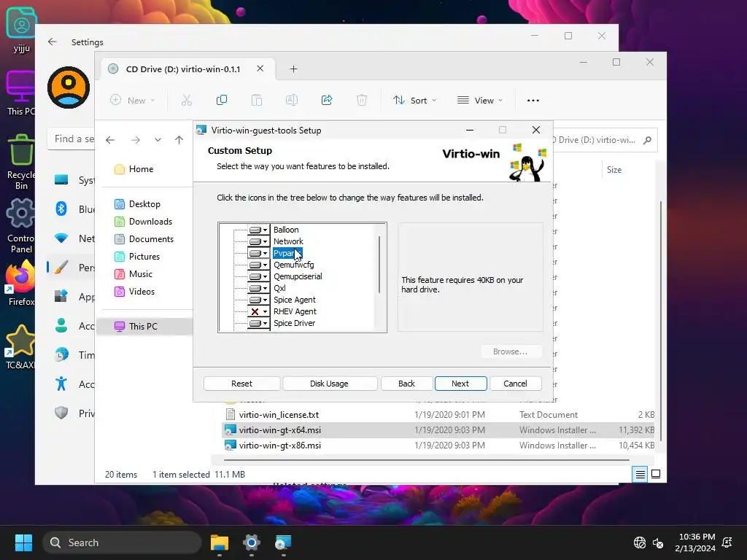This screenshot has width=747, height=560.
Task: Close the CD Drive virtio-win tab
Action: pyautogui.click(x=260, y=69)
